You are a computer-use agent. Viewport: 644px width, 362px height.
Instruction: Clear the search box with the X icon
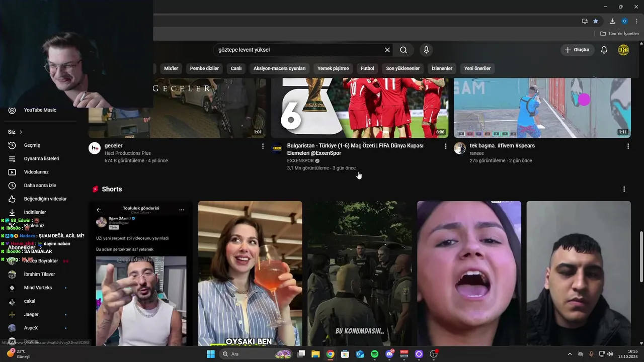click(387, 50)
